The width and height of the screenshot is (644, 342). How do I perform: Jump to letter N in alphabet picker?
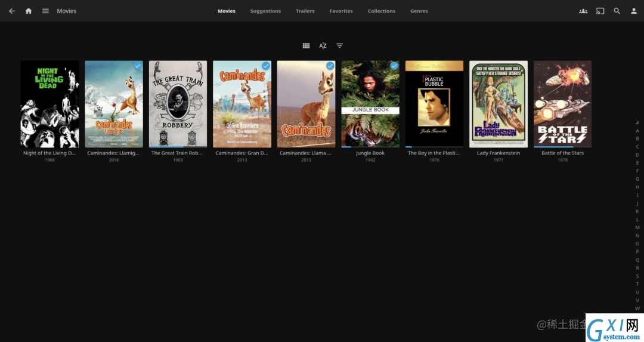637,236
